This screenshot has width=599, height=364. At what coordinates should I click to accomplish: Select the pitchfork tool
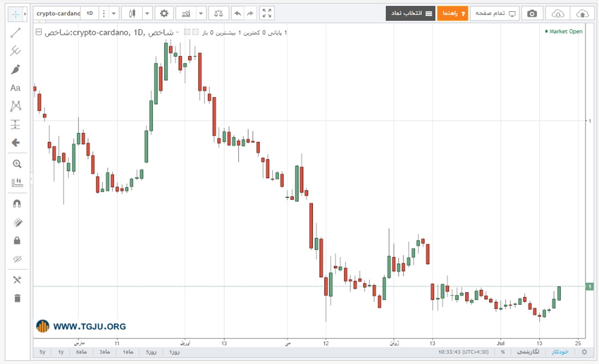pos(16,51)
